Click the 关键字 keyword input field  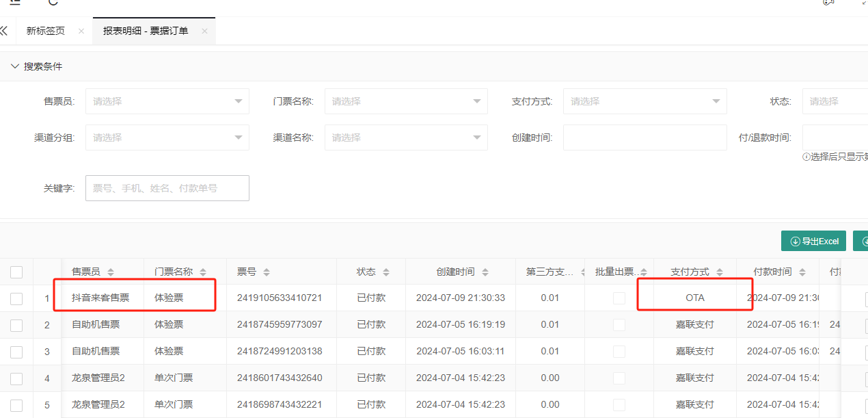pos(167,188)
